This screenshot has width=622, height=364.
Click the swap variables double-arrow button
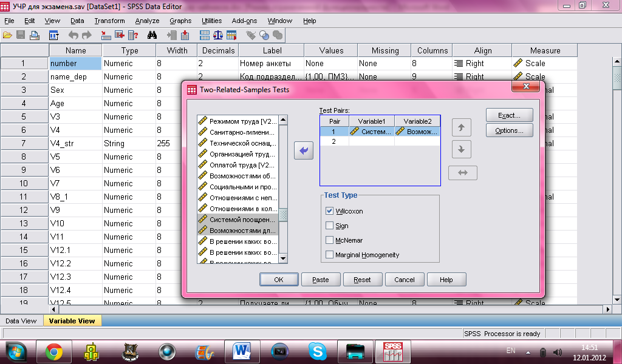(x=462, y=173)
